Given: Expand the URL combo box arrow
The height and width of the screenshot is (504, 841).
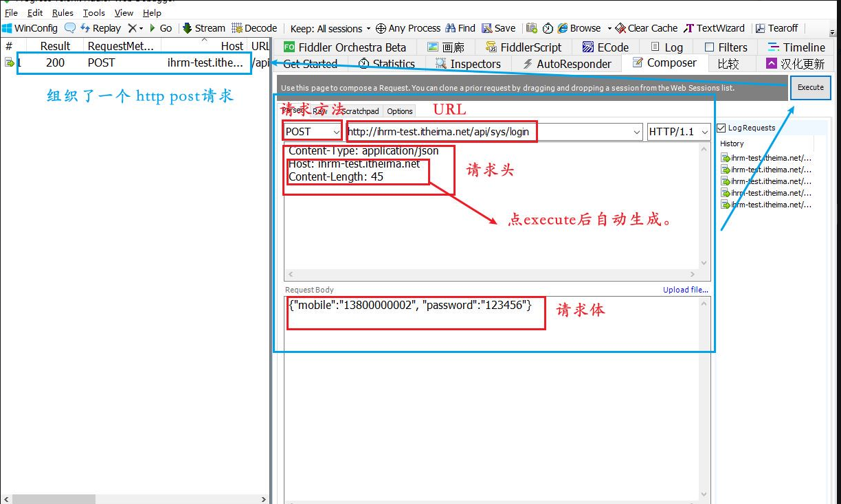Looking at the screenshot, I should point(636,131).
